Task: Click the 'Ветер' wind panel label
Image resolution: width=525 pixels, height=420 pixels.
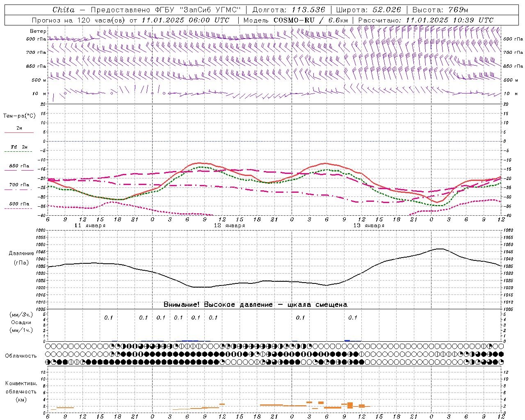Action: [x=38, y=31]
